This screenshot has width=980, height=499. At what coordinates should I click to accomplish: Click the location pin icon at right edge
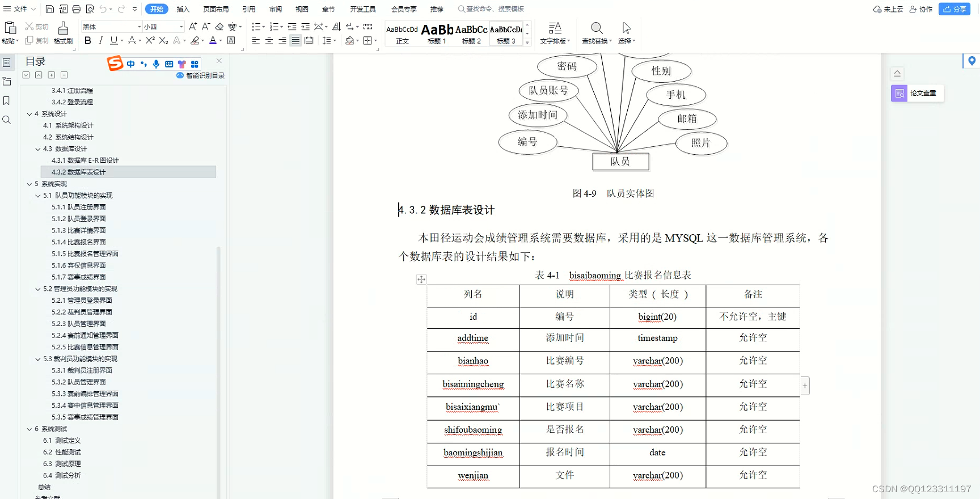pos(972,61)
